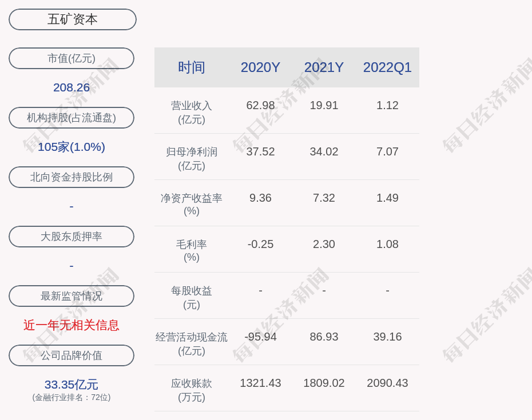Select the 每股收益(元) row label
The width and height of the screenshot is (532, 420).
tap(192, 297)
